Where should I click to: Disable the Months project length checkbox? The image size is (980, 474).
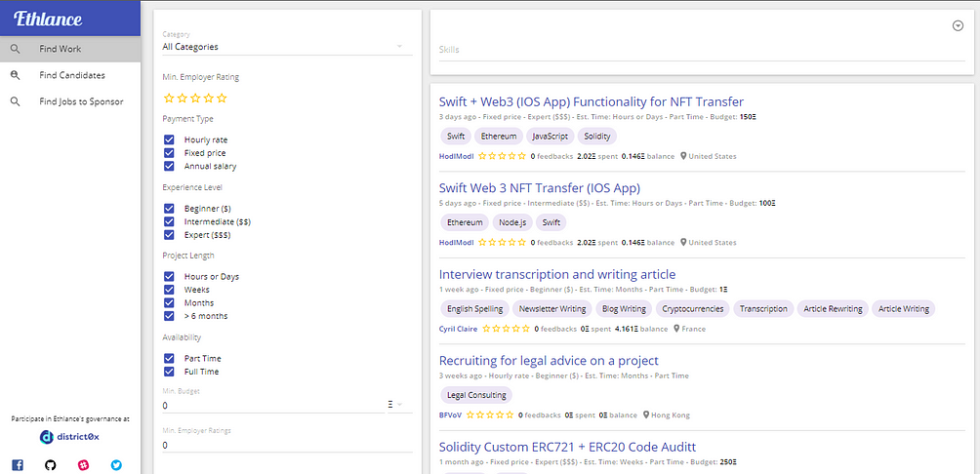169,303
